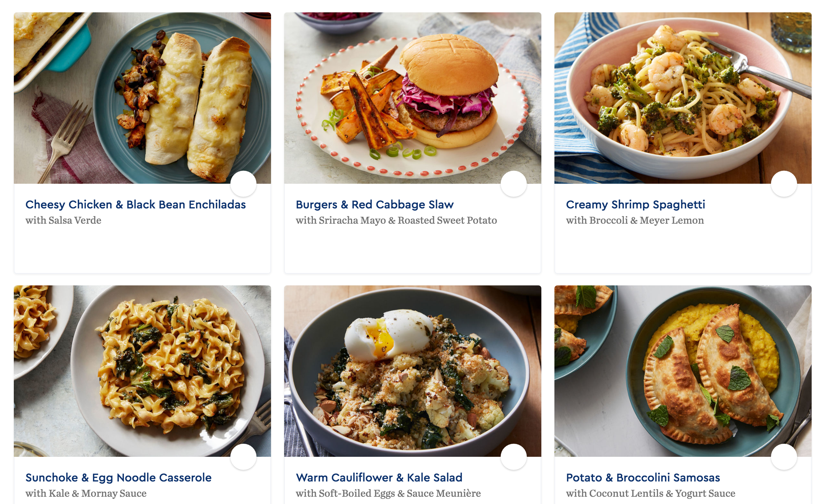The width and height of the screenshot is (832, 504).
Task: Open the Burgers & Red Cabbage Slaw title link
Action: coord(375,205)
